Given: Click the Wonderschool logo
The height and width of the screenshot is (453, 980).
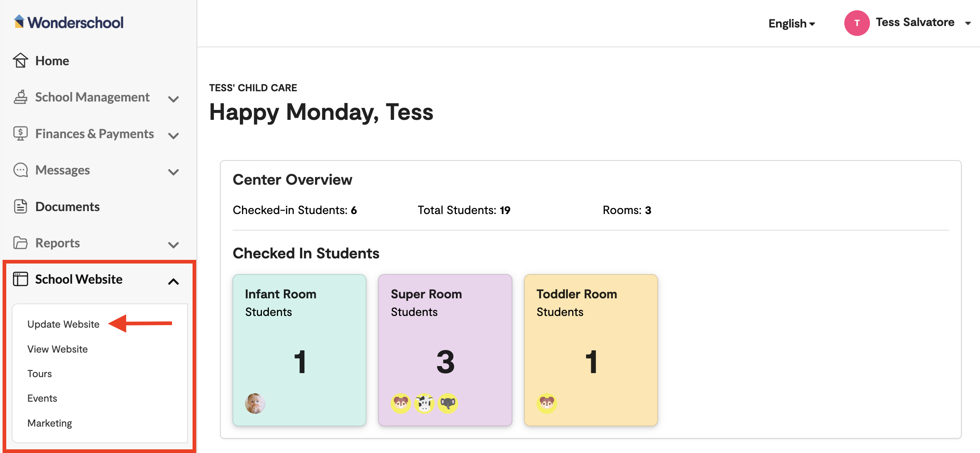Looking at the screenshot, I should [x=69, y=22].
